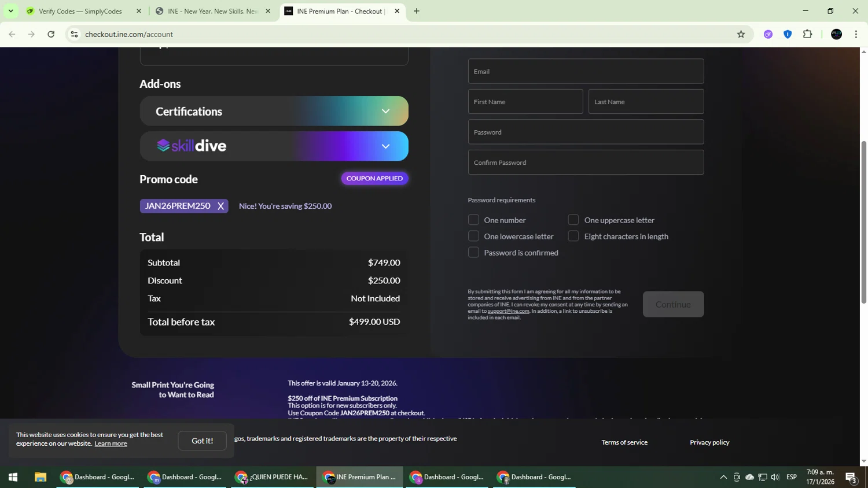Go back to previous page

pos(12,34)
